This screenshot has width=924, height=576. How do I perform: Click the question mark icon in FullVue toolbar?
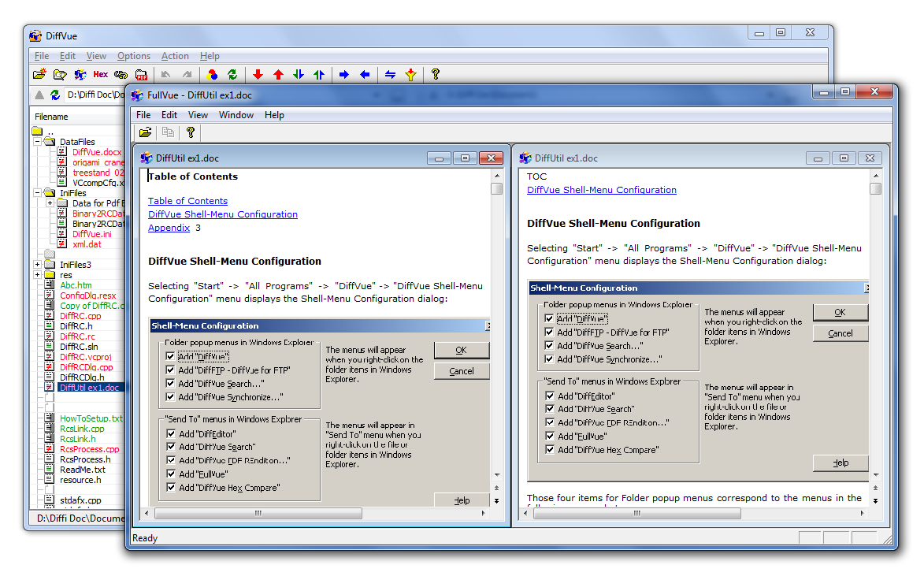pos(191,132)
